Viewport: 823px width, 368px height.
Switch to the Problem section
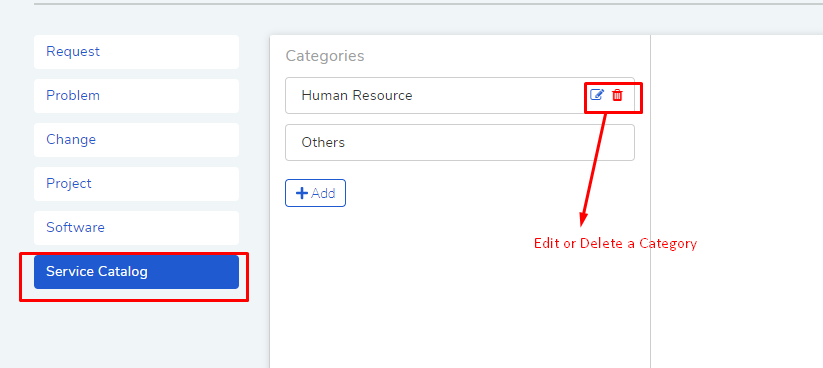[x=136, y=96]
